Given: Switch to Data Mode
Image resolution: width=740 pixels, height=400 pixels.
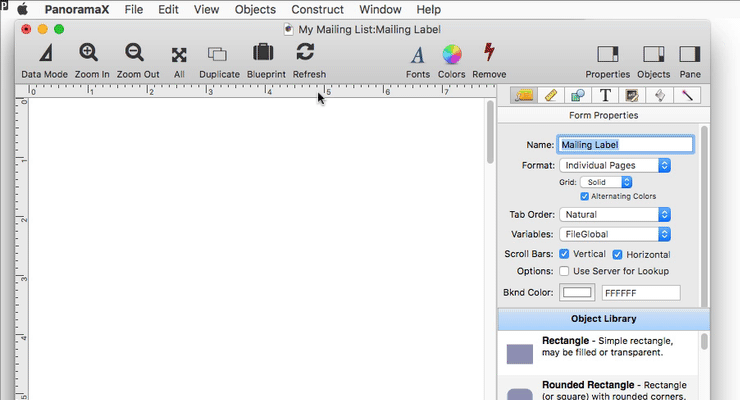Looking at the screenshot, I should coord(45,60).
